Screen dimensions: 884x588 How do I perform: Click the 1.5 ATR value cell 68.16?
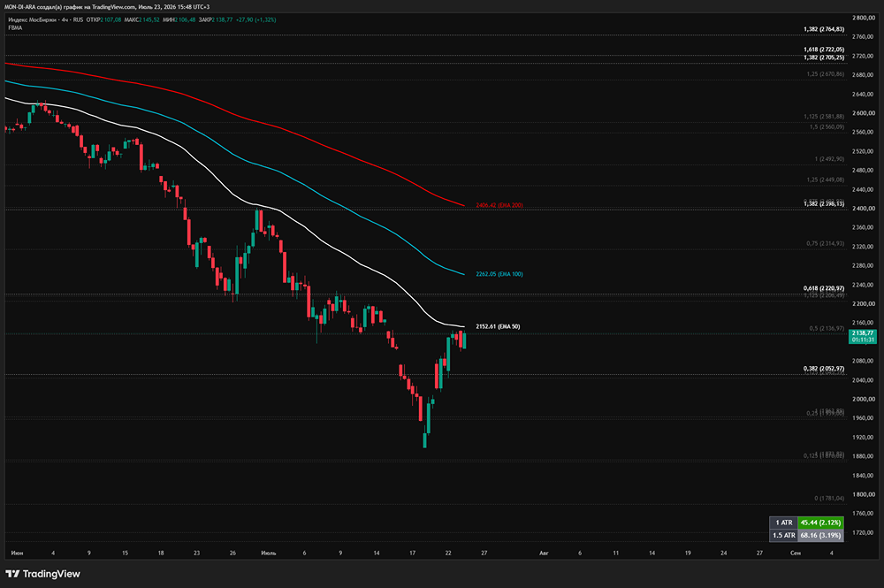[x=820, y=535]
